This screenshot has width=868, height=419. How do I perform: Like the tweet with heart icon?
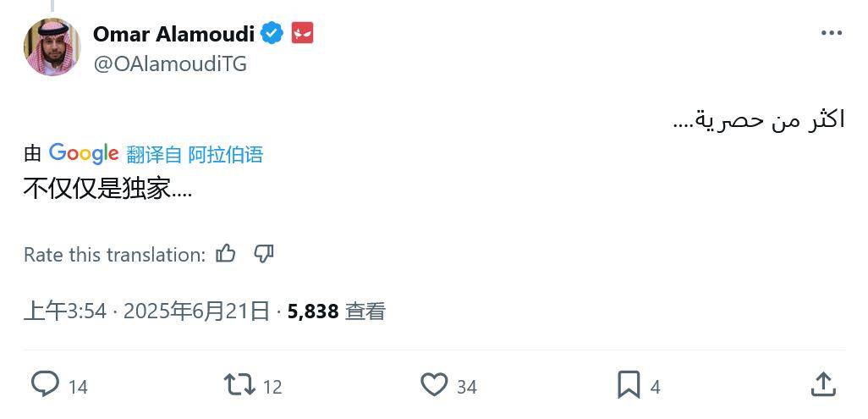click(x=434, y=385)
